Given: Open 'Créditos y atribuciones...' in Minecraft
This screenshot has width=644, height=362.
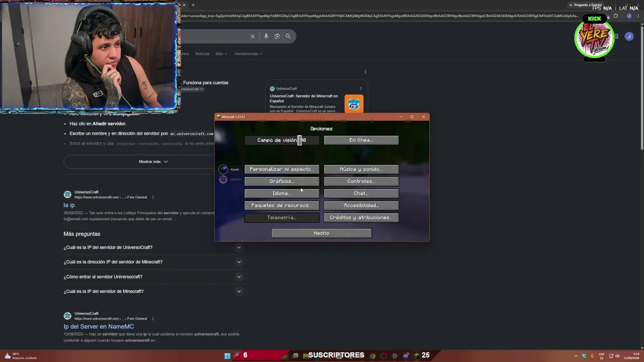Looking at the screenshot, I should click(361, 218).
